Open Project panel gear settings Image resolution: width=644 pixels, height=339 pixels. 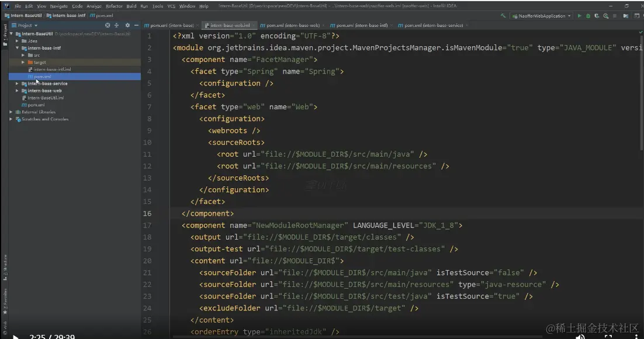pos(127,25)
